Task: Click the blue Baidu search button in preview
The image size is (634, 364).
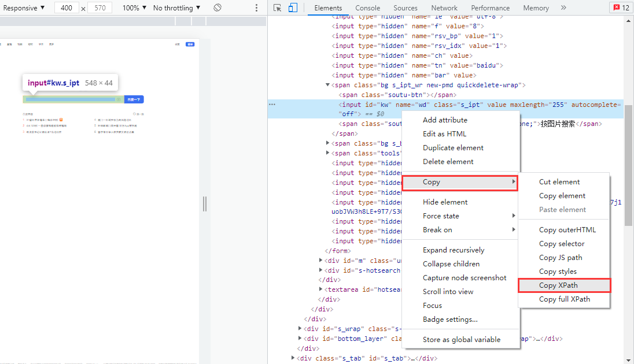Action: tap(134, 99)
